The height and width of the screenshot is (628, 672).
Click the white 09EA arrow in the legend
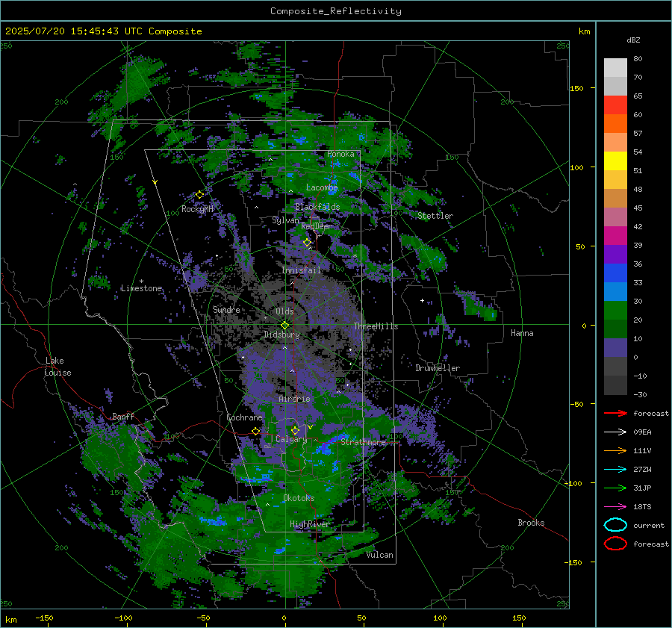[x=615, y=432]
